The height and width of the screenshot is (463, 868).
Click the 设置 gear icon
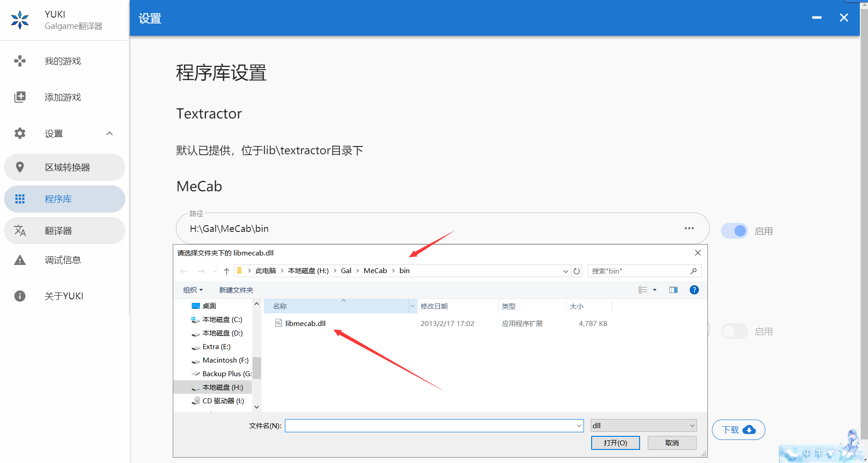point(20,133)
